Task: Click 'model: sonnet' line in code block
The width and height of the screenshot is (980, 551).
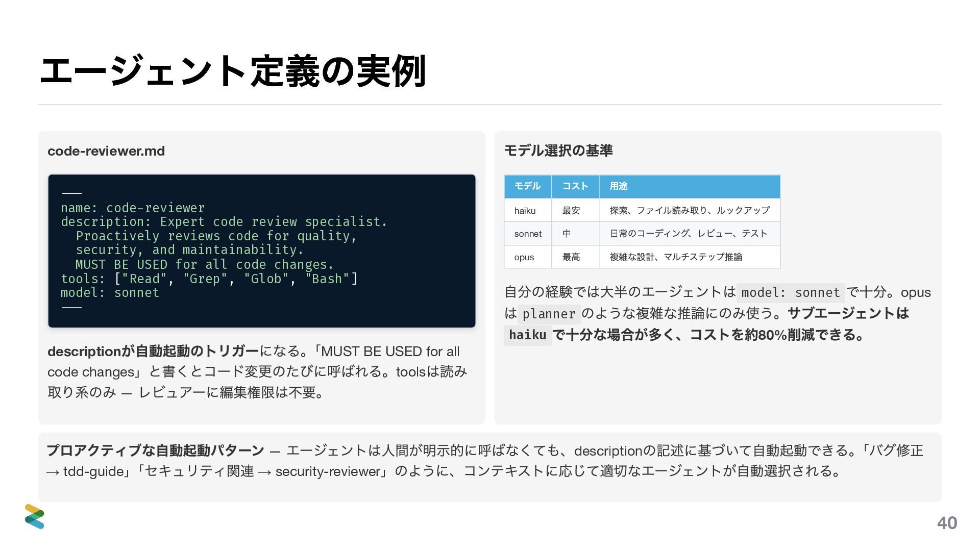Action: tap(110, 293)
